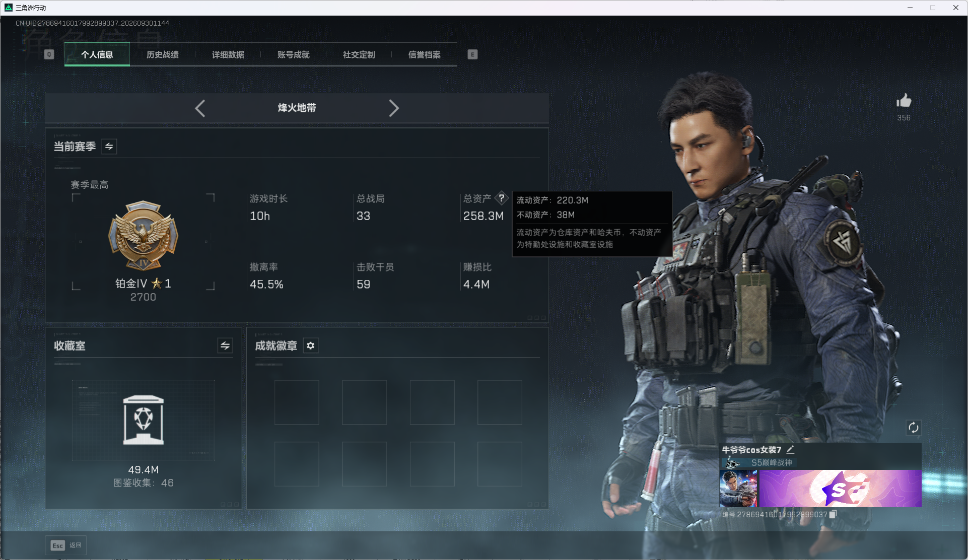Click the 烽火地带 mode title
This screenshot has height=560, width=968.
pos(297,108)
